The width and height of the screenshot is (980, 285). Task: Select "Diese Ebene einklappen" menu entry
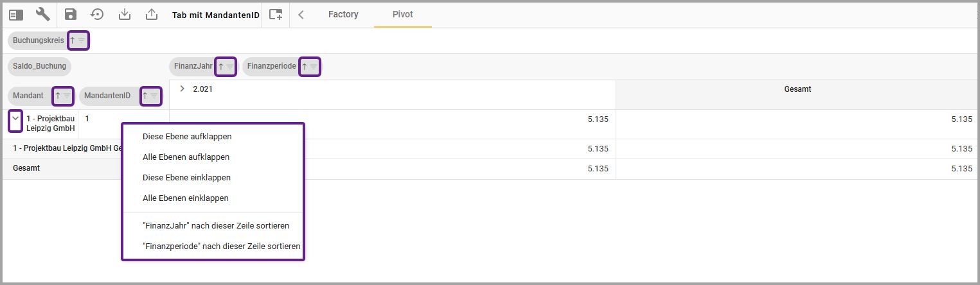(x=186, y=178)
